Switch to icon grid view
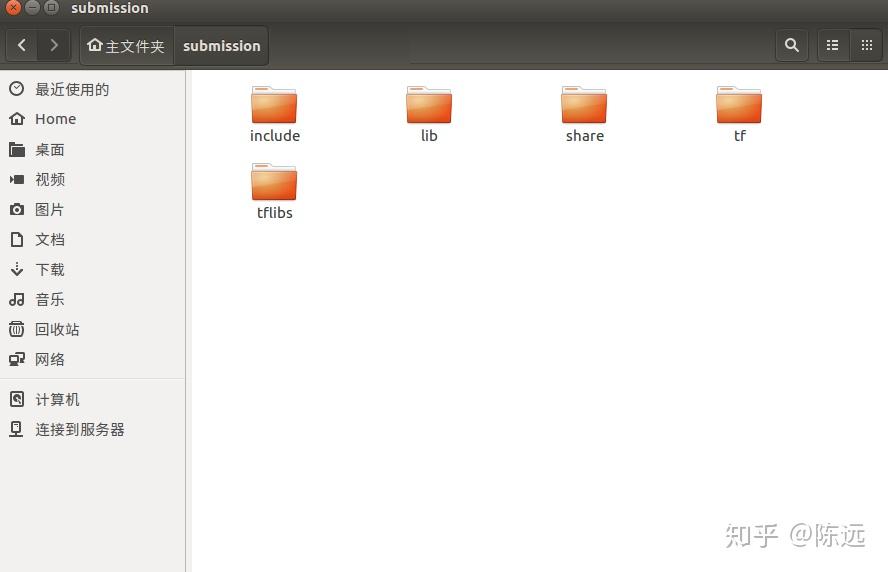This screenshot has width=888, height=572. point(866,45)
